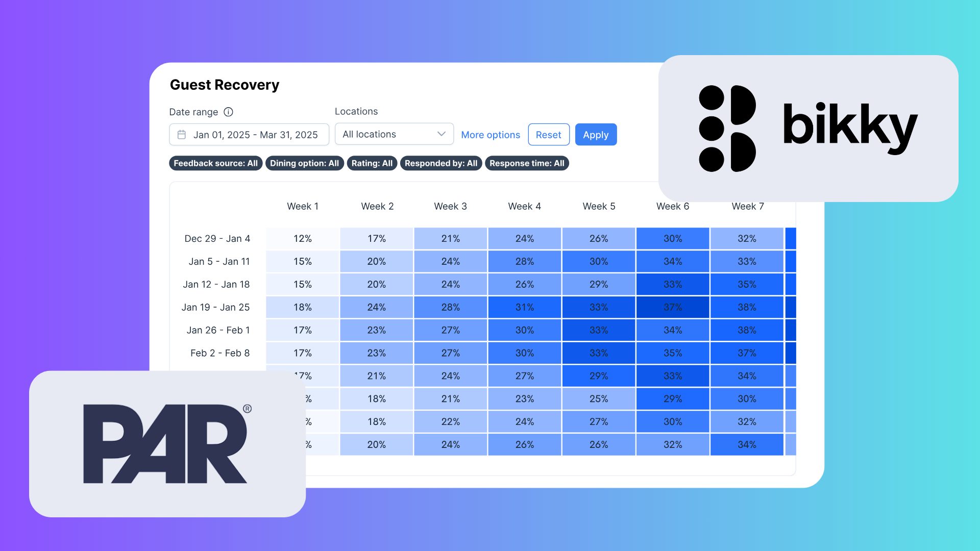Click the Guest Recovery title
Viewport: 980px width, 551px height.
coord(224,85)
